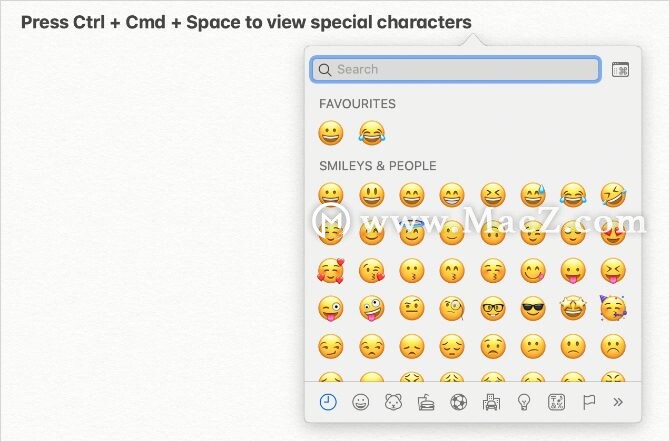Jump to the Flags category
The width and height of the screenshot is (670, 442).
click(x=589, y=402)
